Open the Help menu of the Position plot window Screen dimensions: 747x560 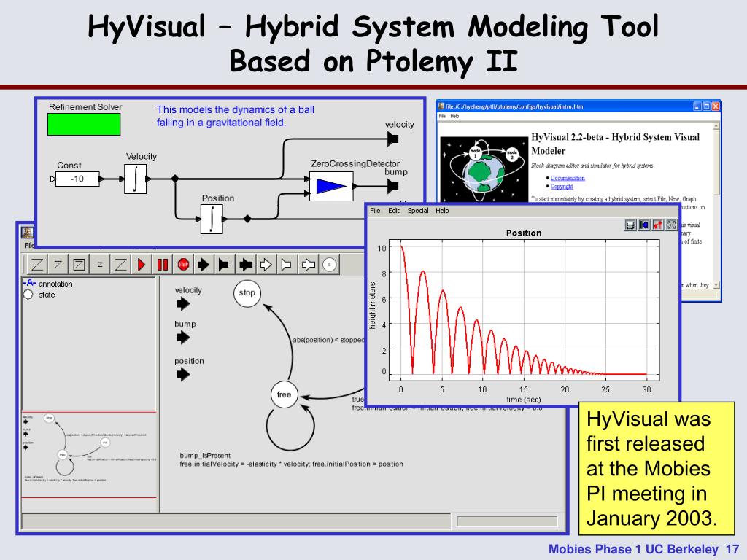point(442,211)
